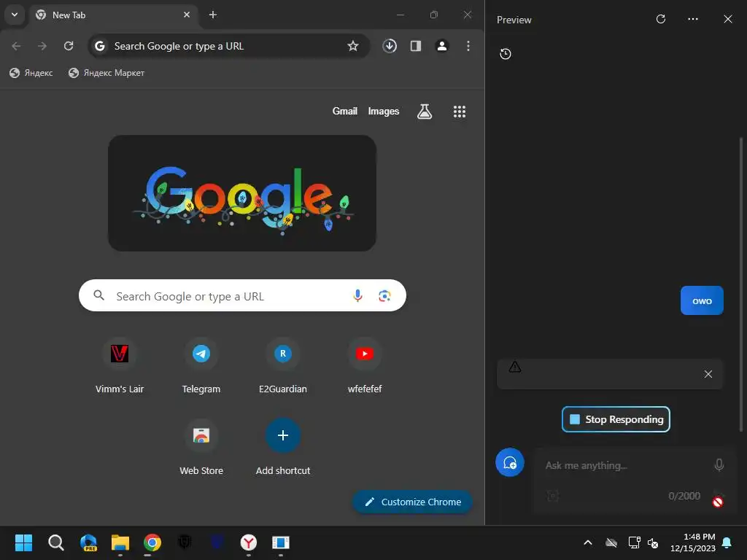Open File Explorer from taskbar

pos(120,542)
